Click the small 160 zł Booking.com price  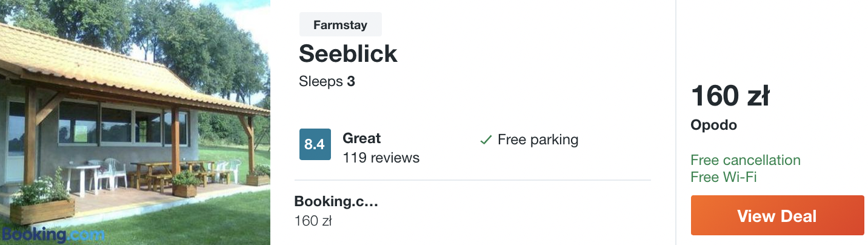(313, 221)
